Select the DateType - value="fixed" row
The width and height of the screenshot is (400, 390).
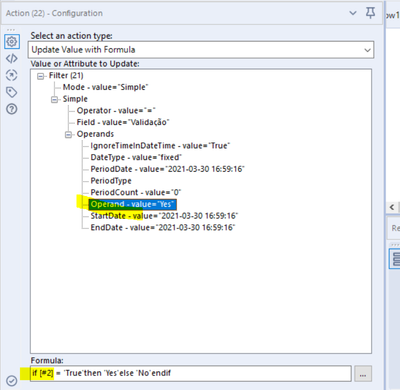coord(136,157)
